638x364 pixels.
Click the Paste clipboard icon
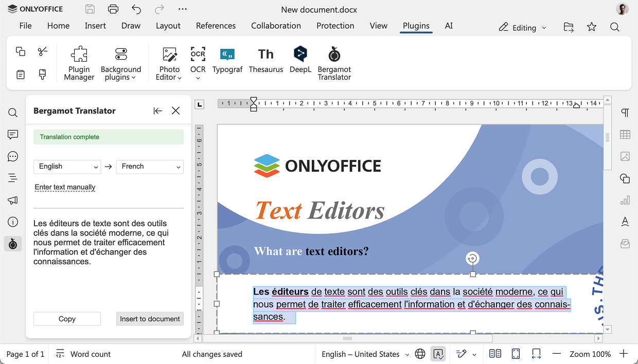pyautogui.click(x=21, y=75)
